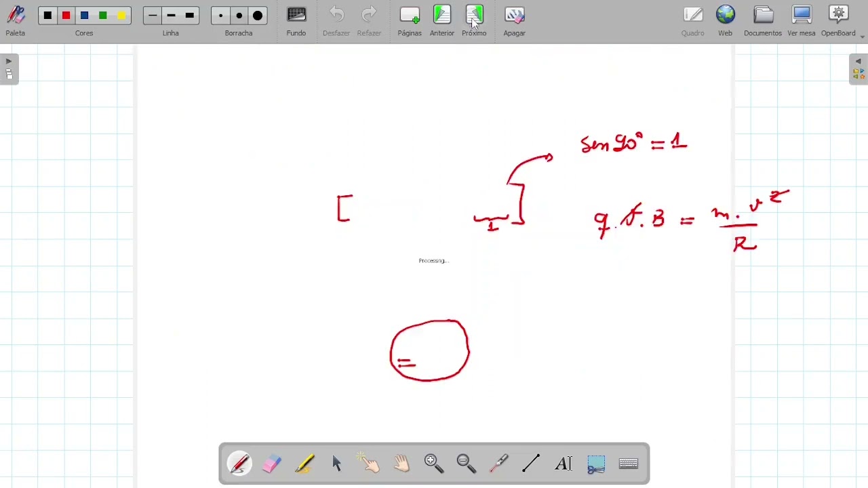Select the Zoom in magnifier tool
This screenshot has height=488, width=868.
(434, 464)
